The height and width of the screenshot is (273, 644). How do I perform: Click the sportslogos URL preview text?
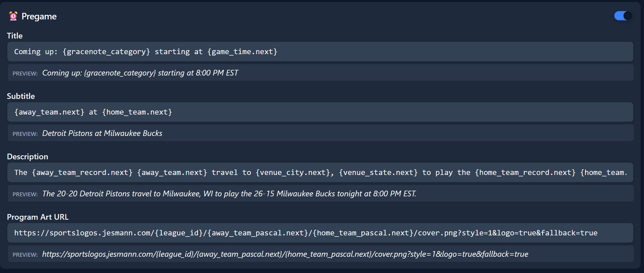(x=285, y=254)
